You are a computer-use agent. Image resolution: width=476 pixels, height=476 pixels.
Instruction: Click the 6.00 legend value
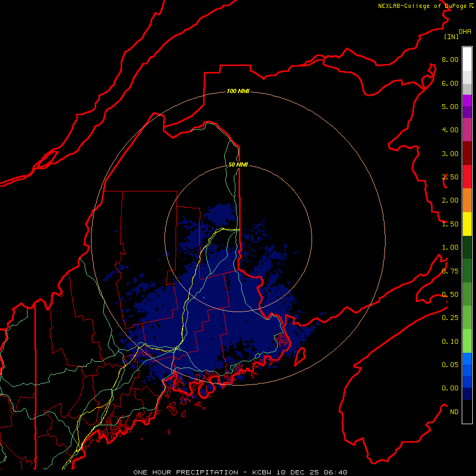[450, 83]
